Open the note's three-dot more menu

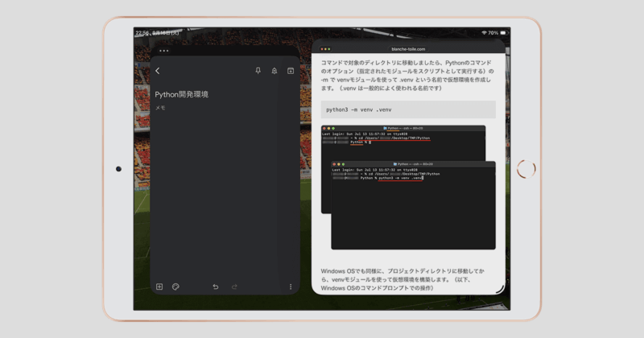[x=291, y=286]
